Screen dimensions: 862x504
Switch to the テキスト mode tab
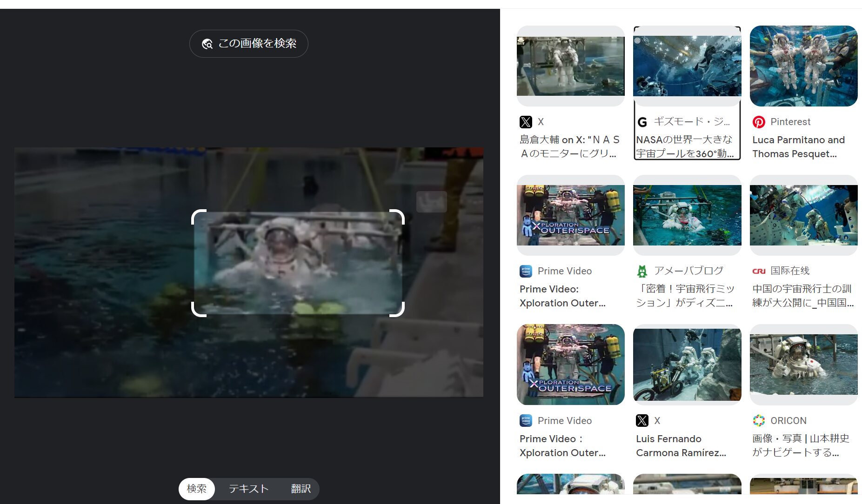[248, 489]
